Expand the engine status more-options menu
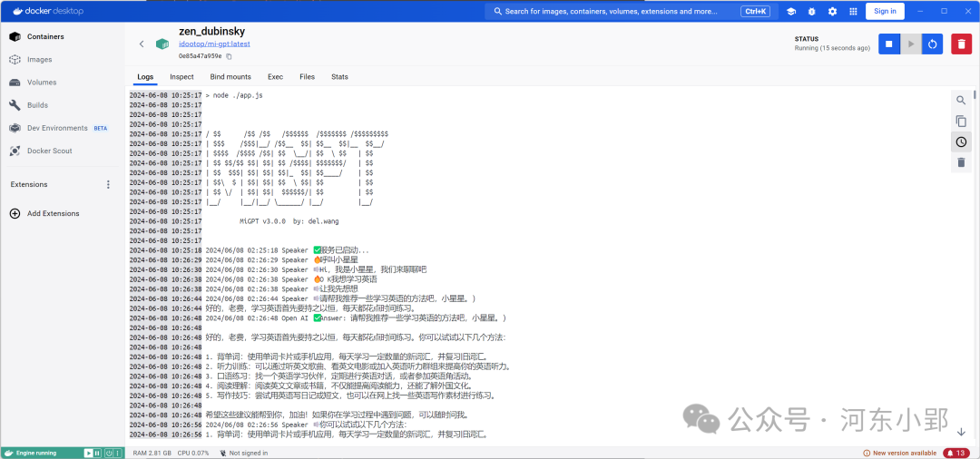This screenshot has width=980, height=459. point(119,453)
